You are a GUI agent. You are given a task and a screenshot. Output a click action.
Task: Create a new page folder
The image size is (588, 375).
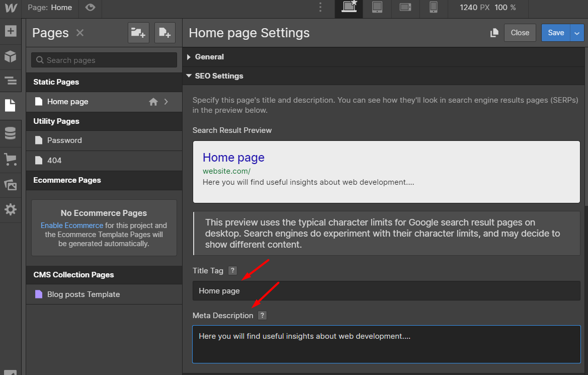click(138, 33)
